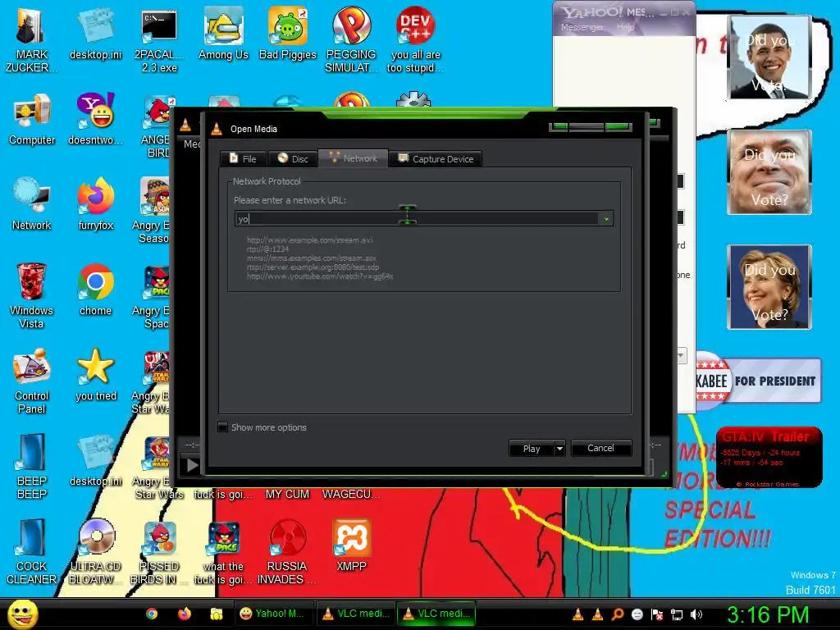Click the McCain 'Did you Vote?' gadget
Image resolution: width=840 pixels, height=630 pixels.
click(769, 172)
